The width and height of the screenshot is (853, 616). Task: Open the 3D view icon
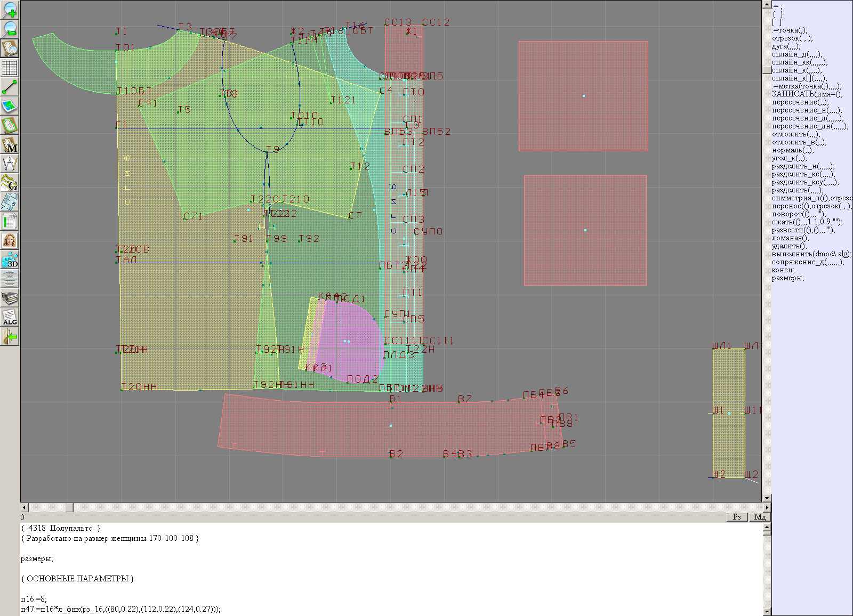(10, 260)
